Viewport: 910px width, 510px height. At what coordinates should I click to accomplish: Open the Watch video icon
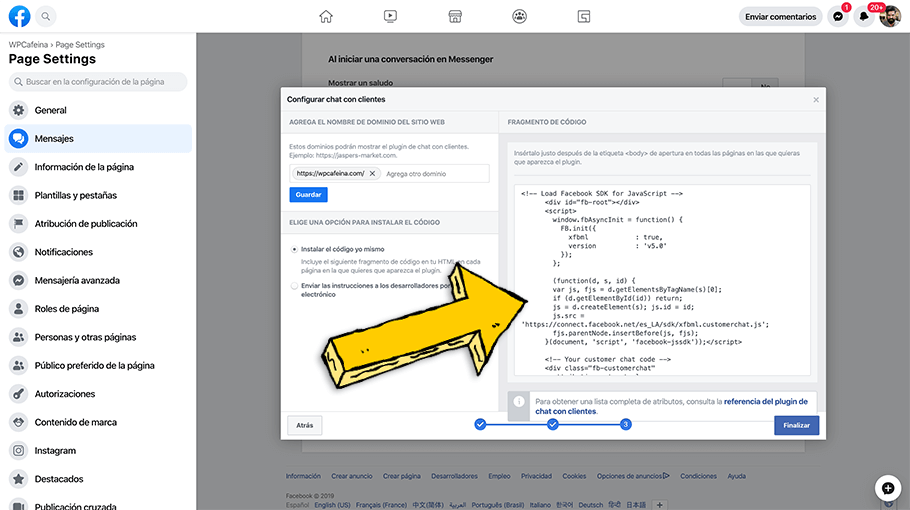tap(391, 16)
